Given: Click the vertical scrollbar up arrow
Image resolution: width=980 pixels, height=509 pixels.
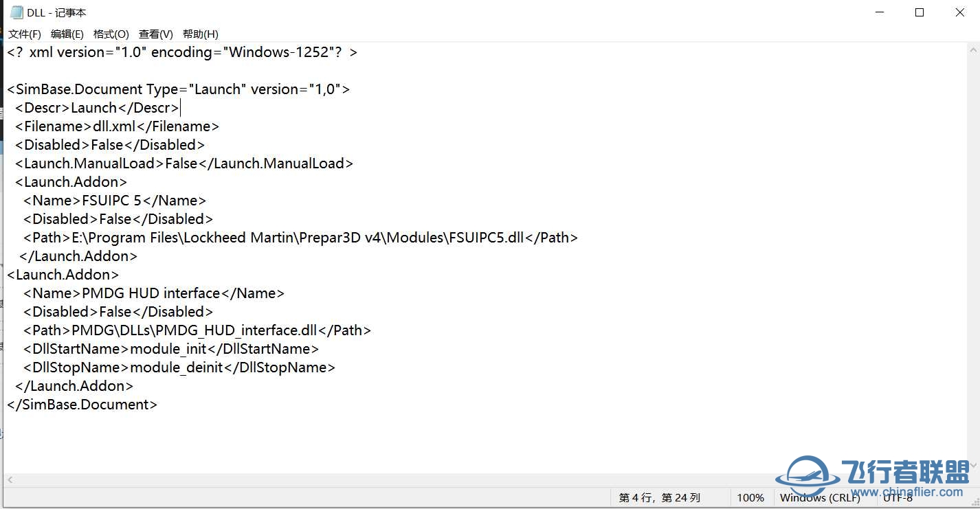Looking at the screenshot, I should [973, 49].
